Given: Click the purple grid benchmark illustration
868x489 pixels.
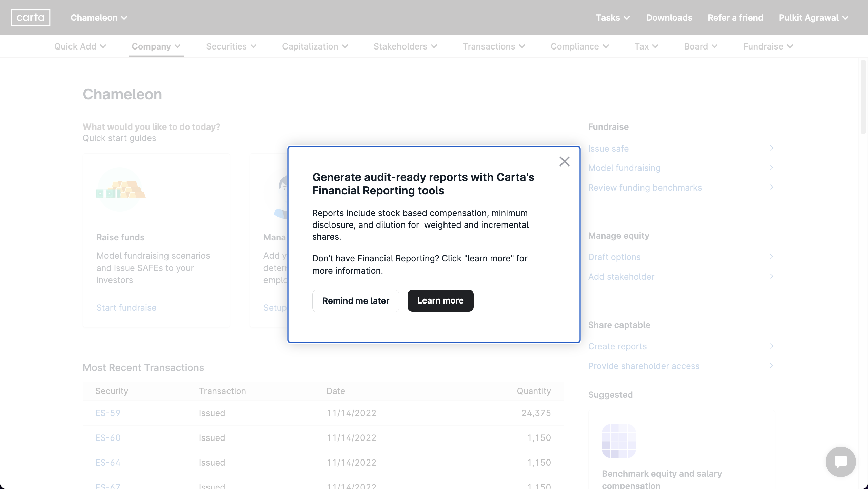Looking at the screenshot, I should coord(619,441).
